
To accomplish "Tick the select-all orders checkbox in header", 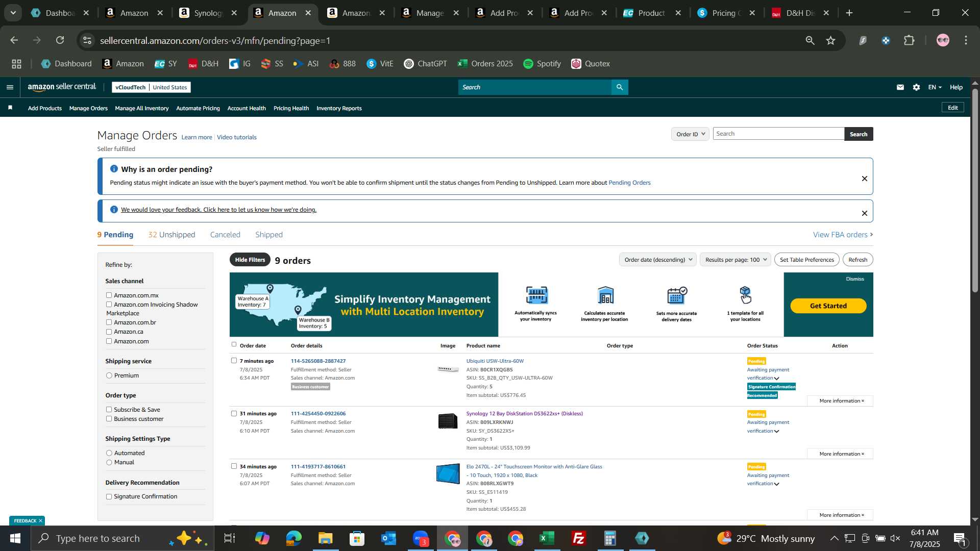I will 234,344.
